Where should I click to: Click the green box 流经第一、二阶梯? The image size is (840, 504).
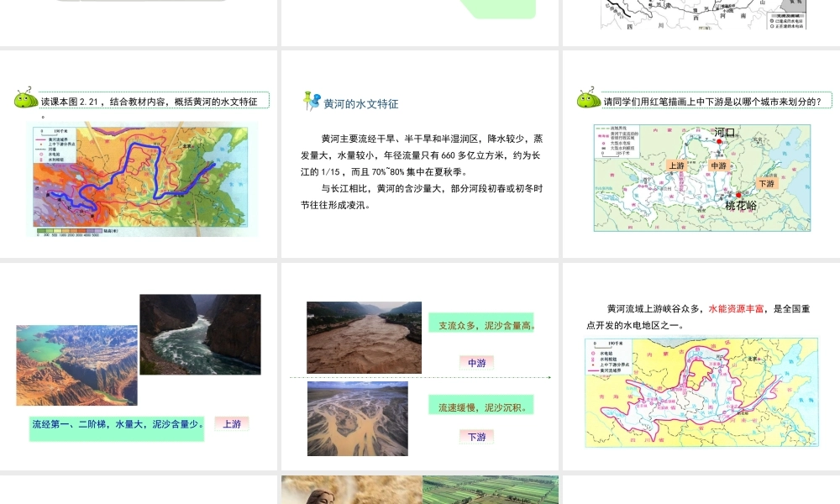[117, 428]
